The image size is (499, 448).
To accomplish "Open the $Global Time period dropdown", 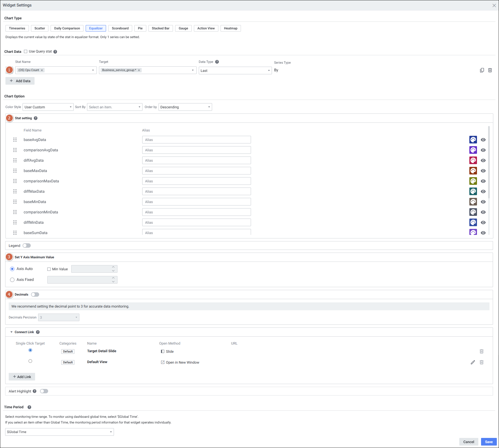I will point(59,432).
